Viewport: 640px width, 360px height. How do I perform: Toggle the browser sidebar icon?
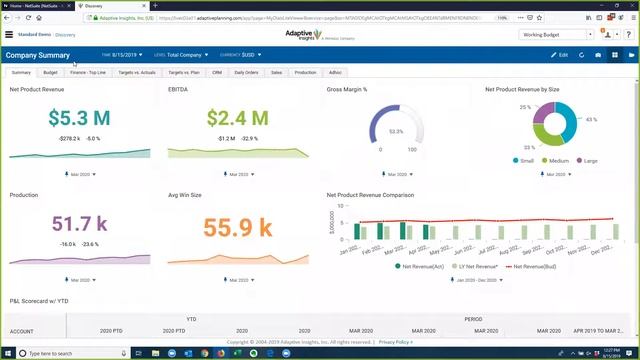click(x=599, y=18)
